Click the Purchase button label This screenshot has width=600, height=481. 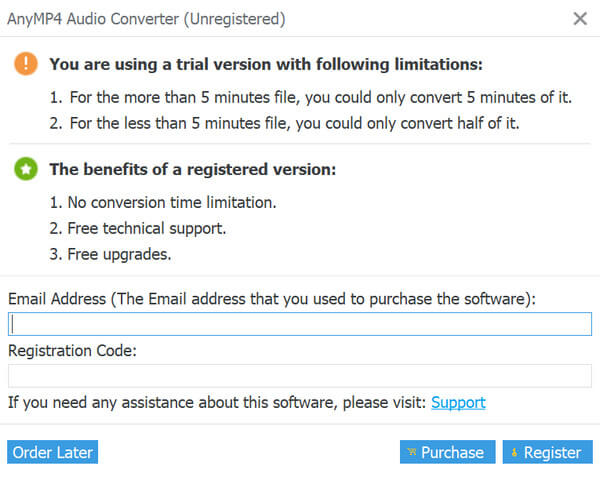pos(452,453)
